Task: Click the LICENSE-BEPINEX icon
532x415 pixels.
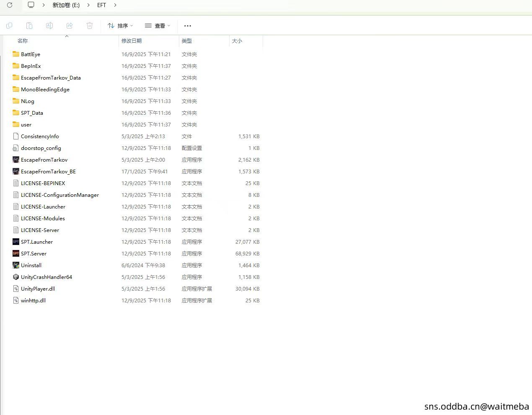Action: (x=16, y=183)
